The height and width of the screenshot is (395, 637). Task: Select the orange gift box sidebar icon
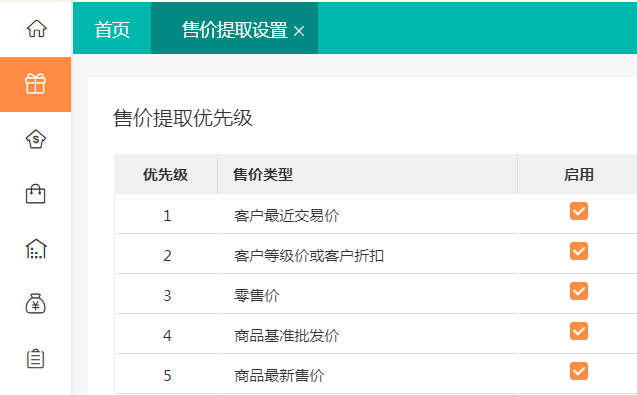click(35, 84)
